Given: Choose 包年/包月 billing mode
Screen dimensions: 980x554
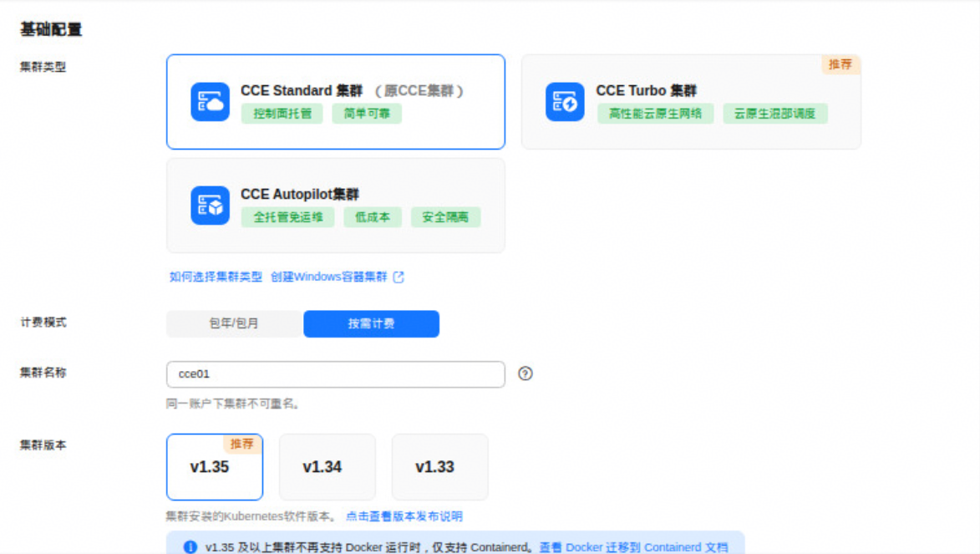Looking at the screenshot, I should click(x=235, y=324).
